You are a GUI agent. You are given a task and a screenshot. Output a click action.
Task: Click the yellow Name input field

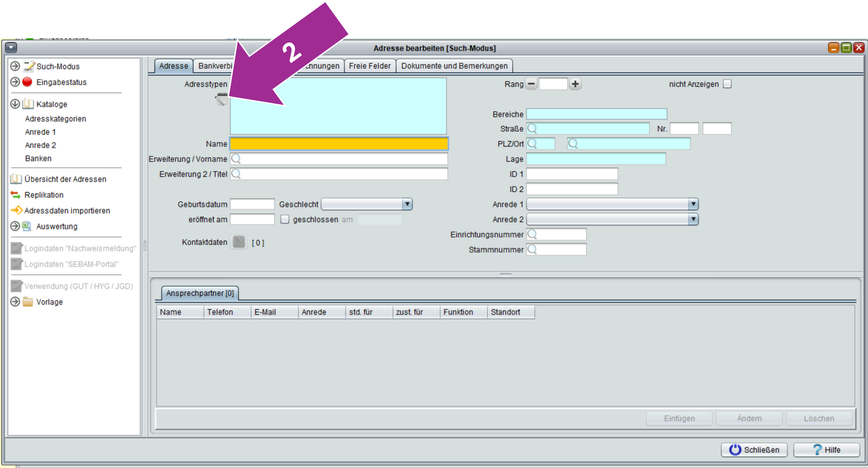[339, 144]
